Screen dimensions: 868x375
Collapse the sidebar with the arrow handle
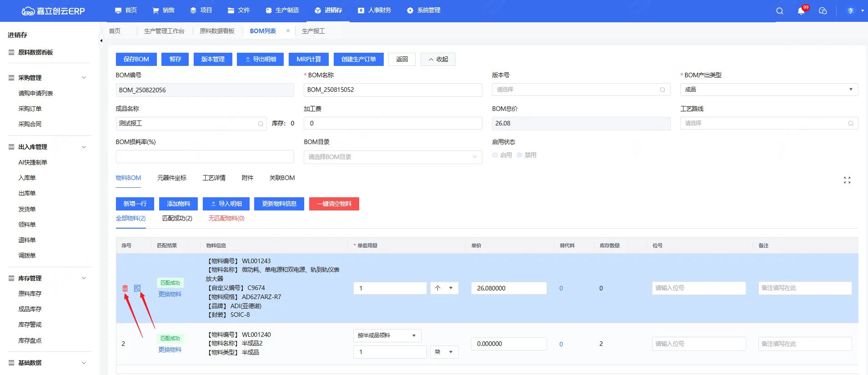coord(101,41)
